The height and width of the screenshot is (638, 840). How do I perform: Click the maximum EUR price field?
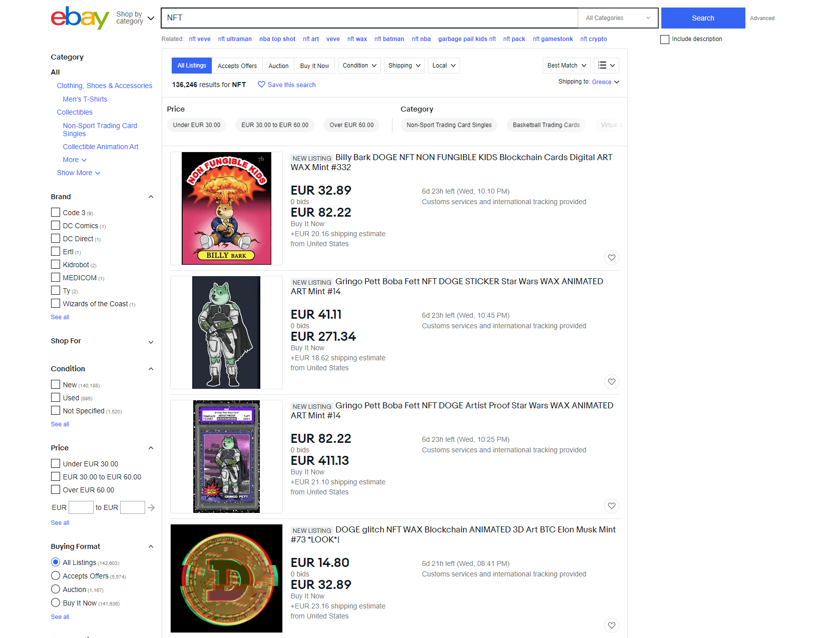(133, 507)
